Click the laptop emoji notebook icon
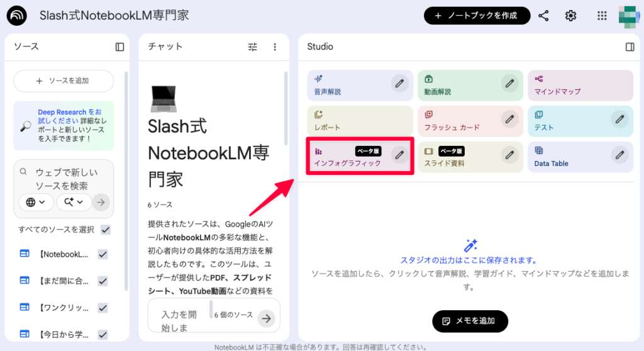The width and height of the screenshot is (644, 351). 164,99
